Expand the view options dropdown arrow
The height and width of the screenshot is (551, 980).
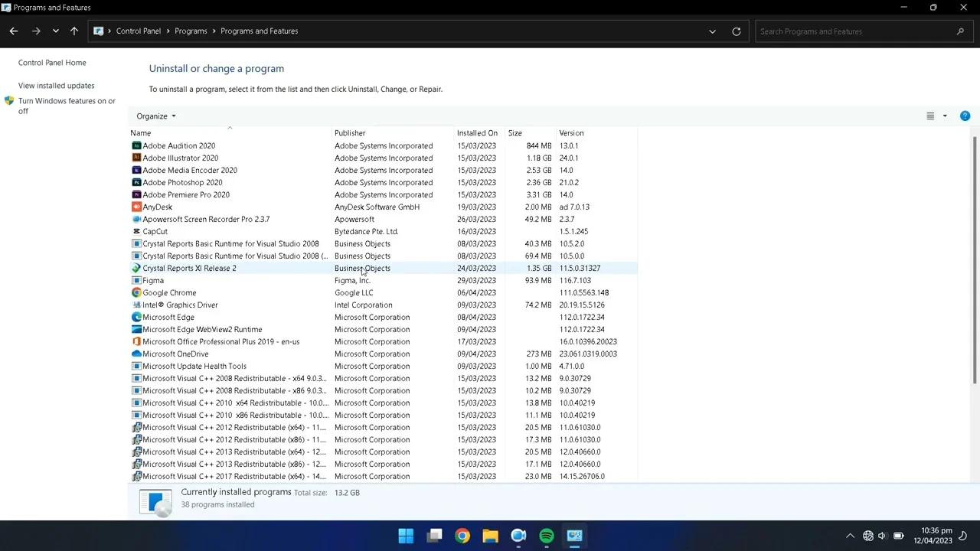tap(945, 116)
